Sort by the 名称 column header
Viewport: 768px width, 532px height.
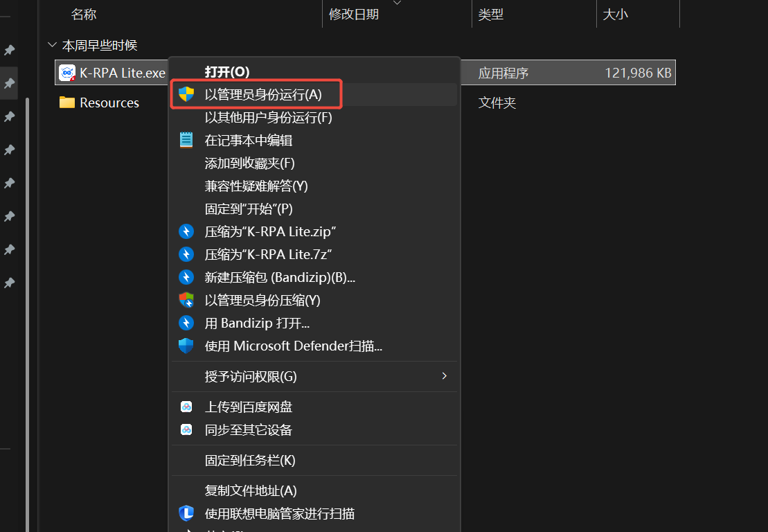click(84, 15)
